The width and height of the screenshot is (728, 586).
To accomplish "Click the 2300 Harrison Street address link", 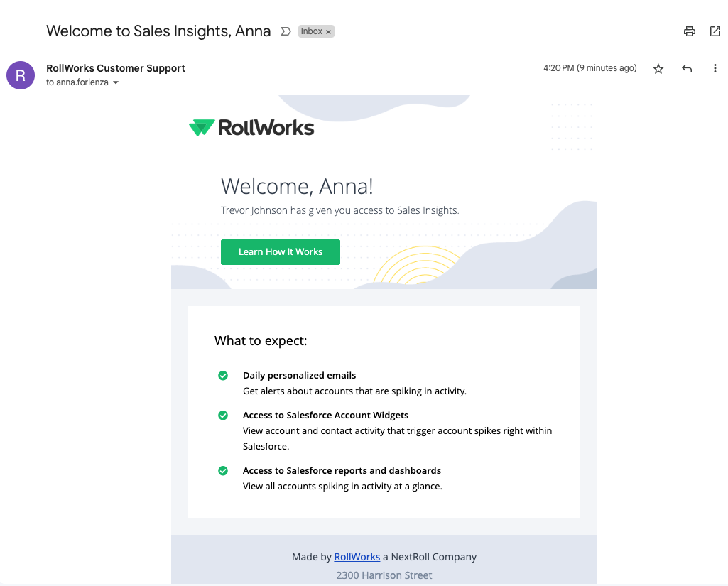I will 384,575.
